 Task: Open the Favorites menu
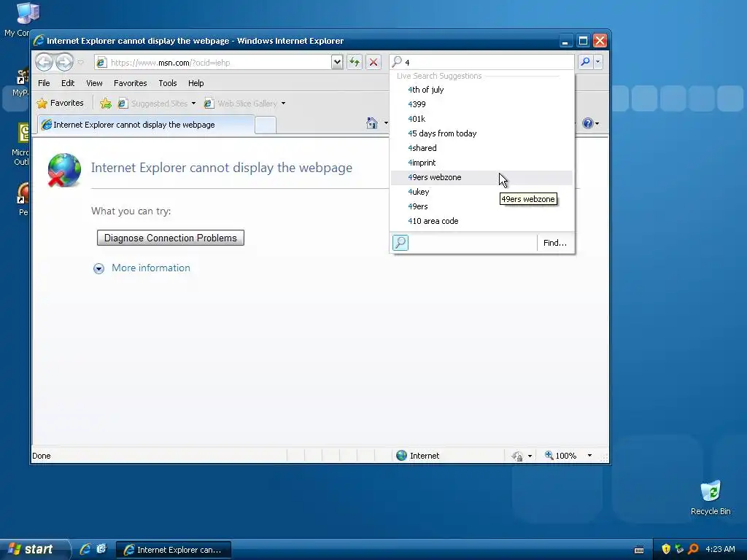(130, 83)
